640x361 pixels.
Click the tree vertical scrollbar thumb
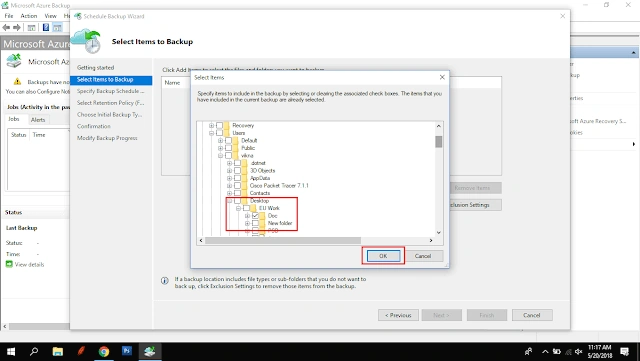click(439, 142)
